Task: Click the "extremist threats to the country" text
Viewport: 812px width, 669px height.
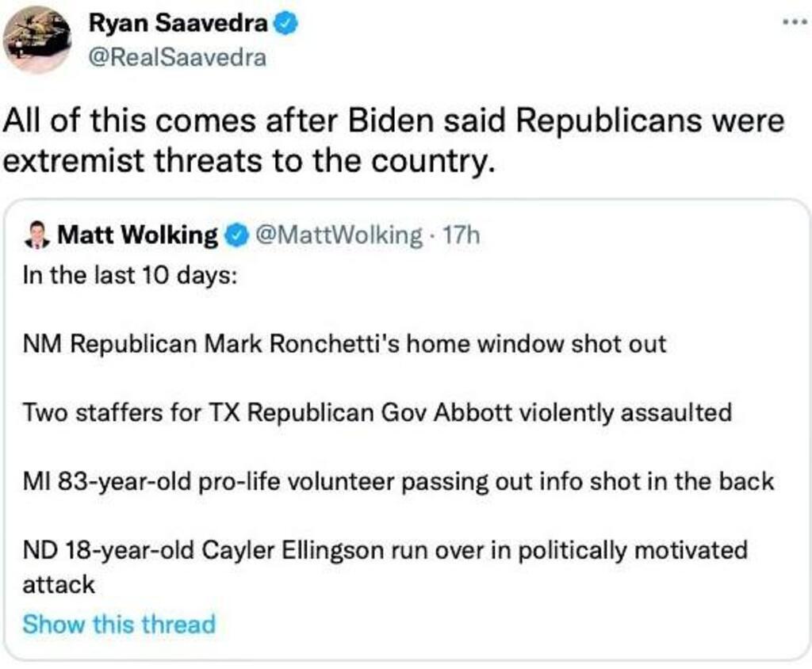Action: (250, 160)
